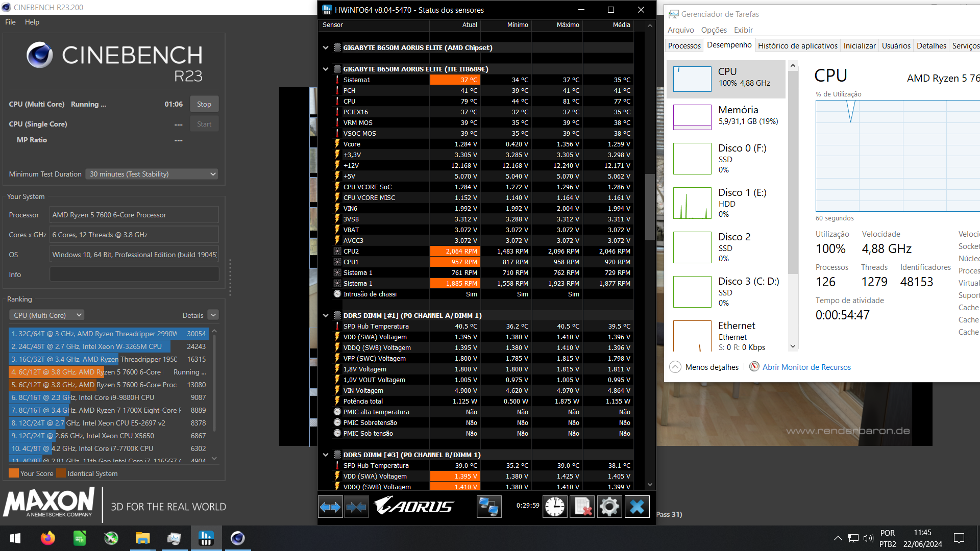Click HWiNFO logging sheet icon

[x=582, y=507]
